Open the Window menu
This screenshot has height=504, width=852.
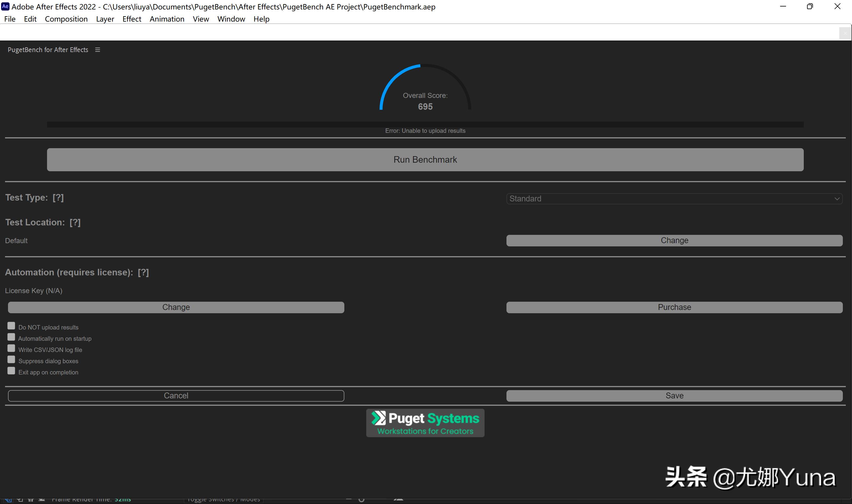[231, 19]
